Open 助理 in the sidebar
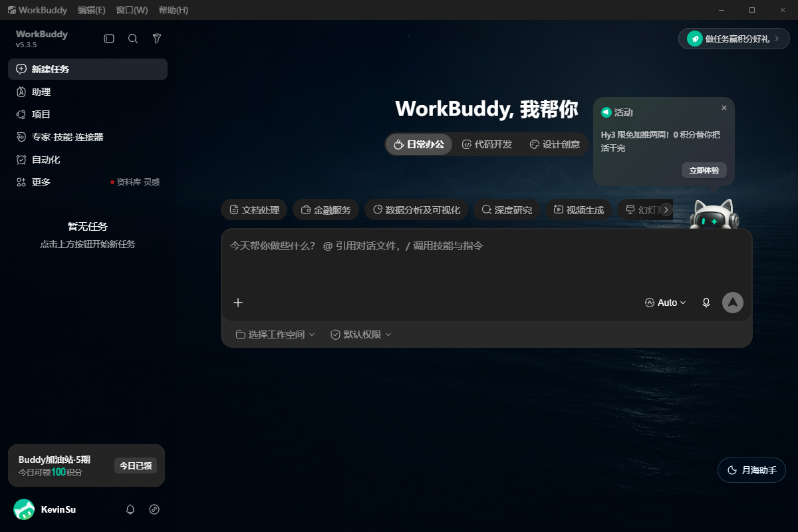The height and width of the screenshot is (532, 798). [88, 92]
